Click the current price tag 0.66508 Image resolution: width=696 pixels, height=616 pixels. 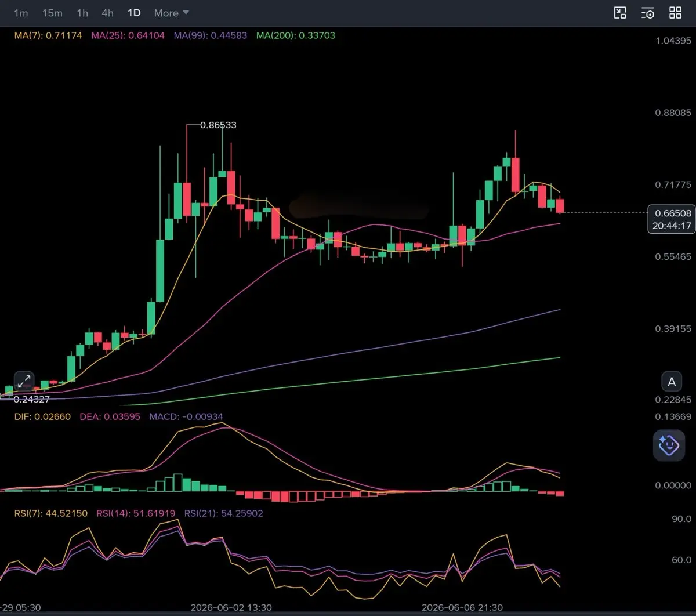pyautogui.click(x=672, y=213)
